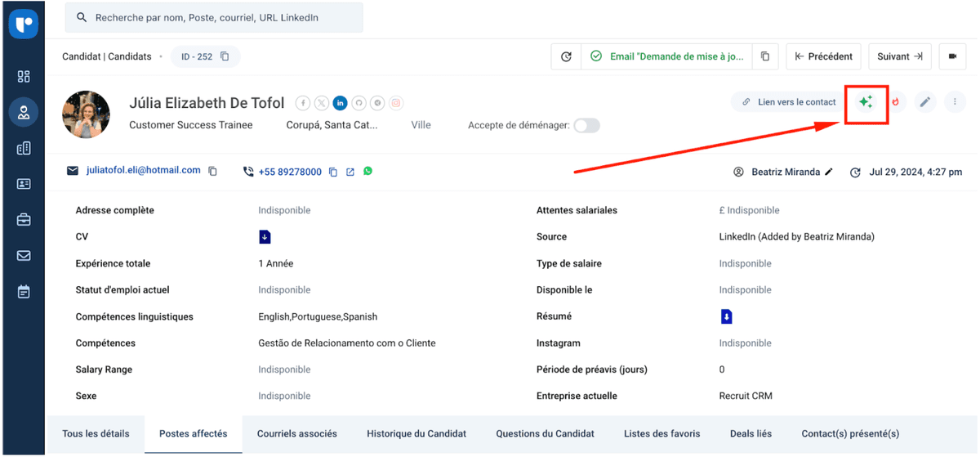Go to the Suivant candidate
The width and height of the screenshot is (980, 457).
899,56
